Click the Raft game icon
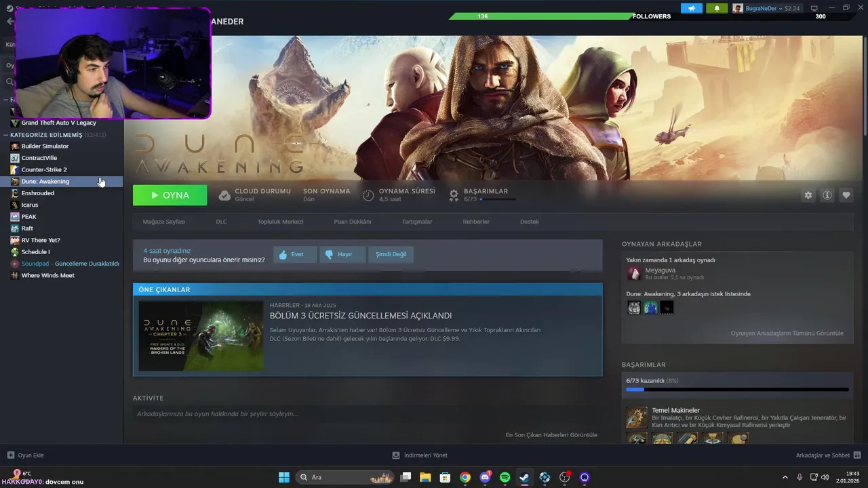The width and height of the screenshot is (868, 488). (x=15, y=228)
